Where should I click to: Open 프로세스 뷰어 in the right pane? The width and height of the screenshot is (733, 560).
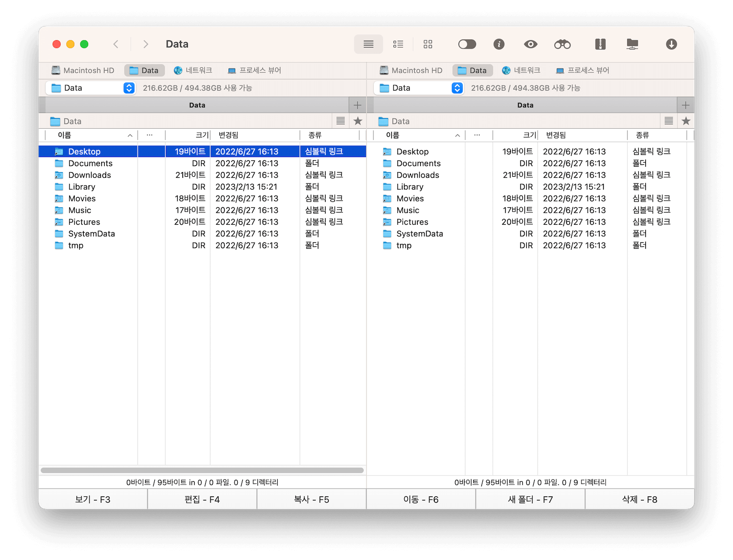[x=582, y=70]
